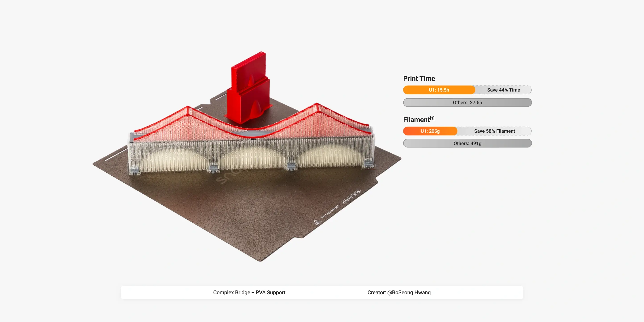The image size is (644, 322).
Task: Click the left red bridge tower peak
Action: click(188, 108)
